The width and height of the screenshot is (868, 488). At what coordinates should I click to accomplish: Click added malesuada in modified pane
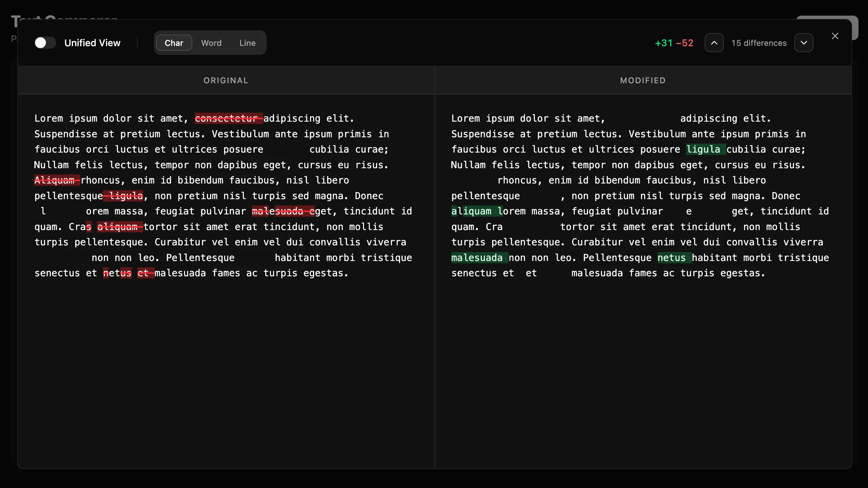[480, 258]
